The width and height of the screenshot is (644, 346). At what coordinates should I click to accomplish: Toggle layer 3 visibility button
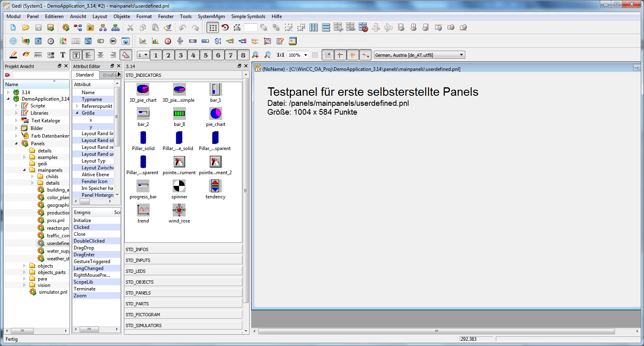pos(181,55)
